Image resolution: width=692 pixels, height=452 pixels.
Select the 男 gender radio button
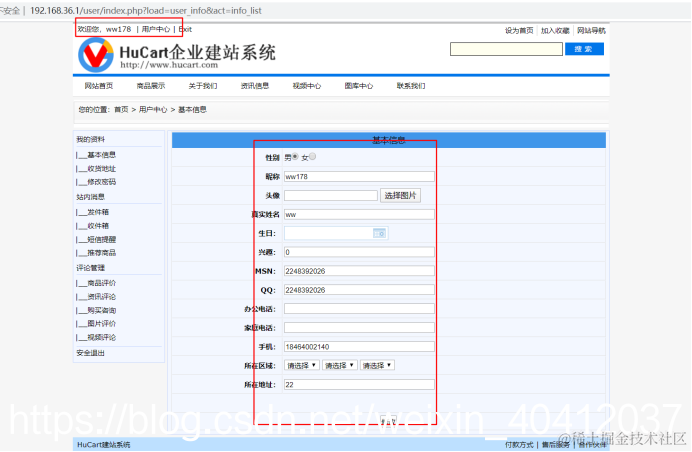[295, 157]
